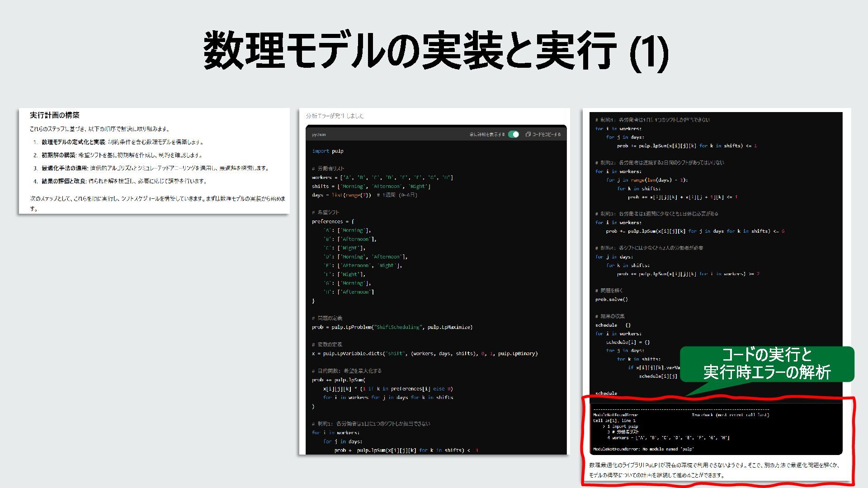Click the copy code icon
Screen dimensions: 868x488
(528, 134)
